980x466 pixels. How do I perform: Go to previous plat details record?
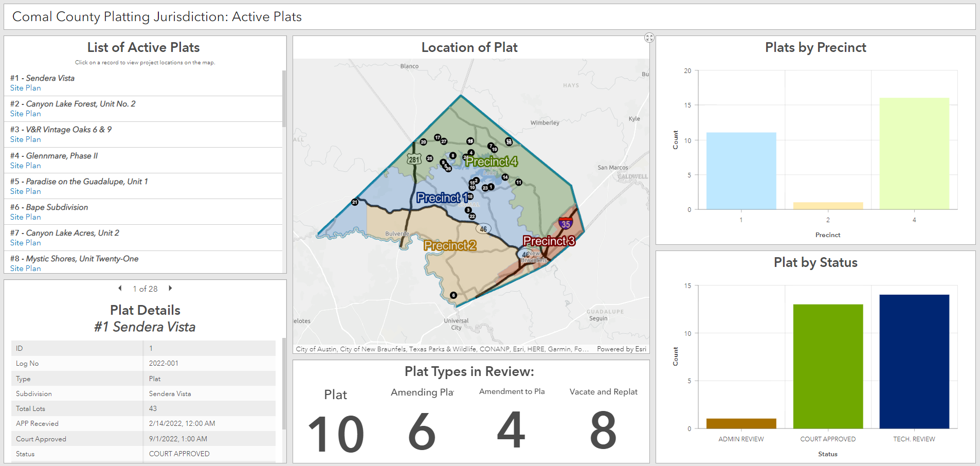(x=120, y=289)
